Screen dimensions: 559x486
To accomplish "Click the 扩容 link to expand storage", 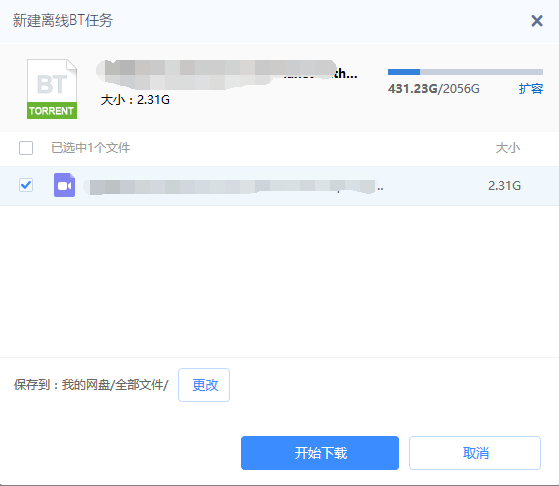I will pyautogui.click(x=530, y=88).
